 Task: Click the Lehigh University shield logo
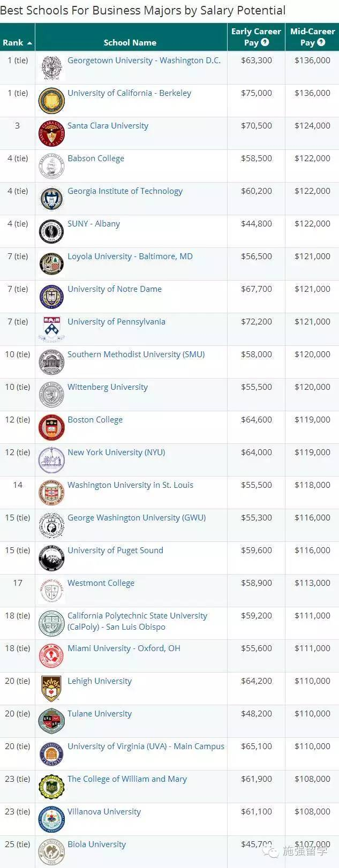coord(51,689)
